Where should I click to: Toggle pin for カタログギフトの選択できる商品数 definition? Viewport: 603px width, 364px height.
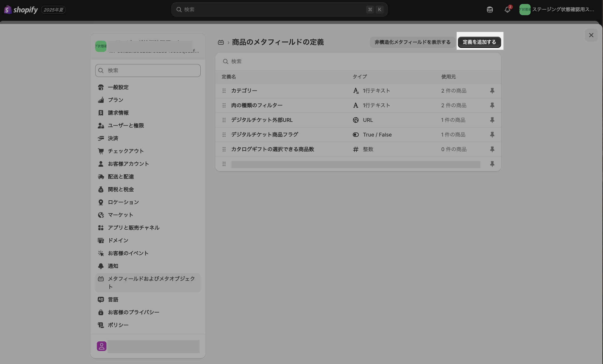tap(492, 149)
